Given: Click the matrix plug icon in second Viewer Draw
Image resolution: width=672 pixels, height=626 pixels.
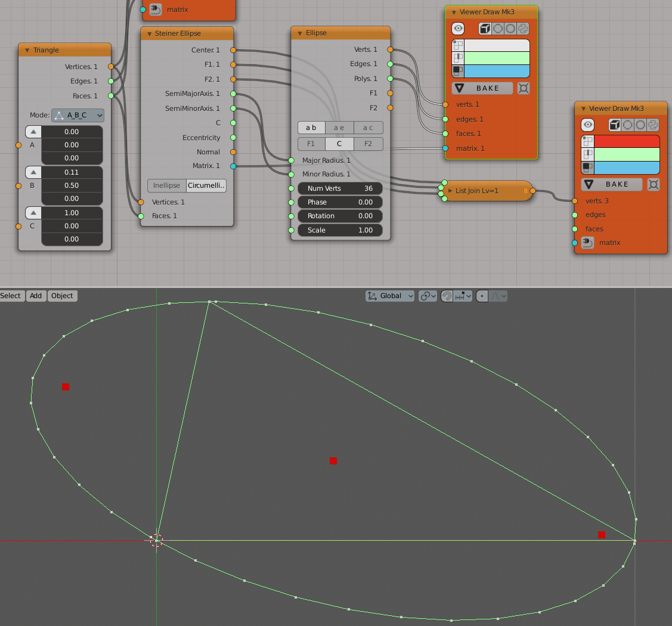Looking at the screenshot, I should point(587,243).
